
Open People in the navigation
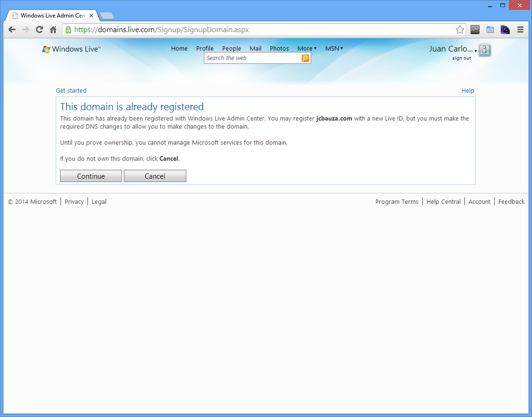231,49
